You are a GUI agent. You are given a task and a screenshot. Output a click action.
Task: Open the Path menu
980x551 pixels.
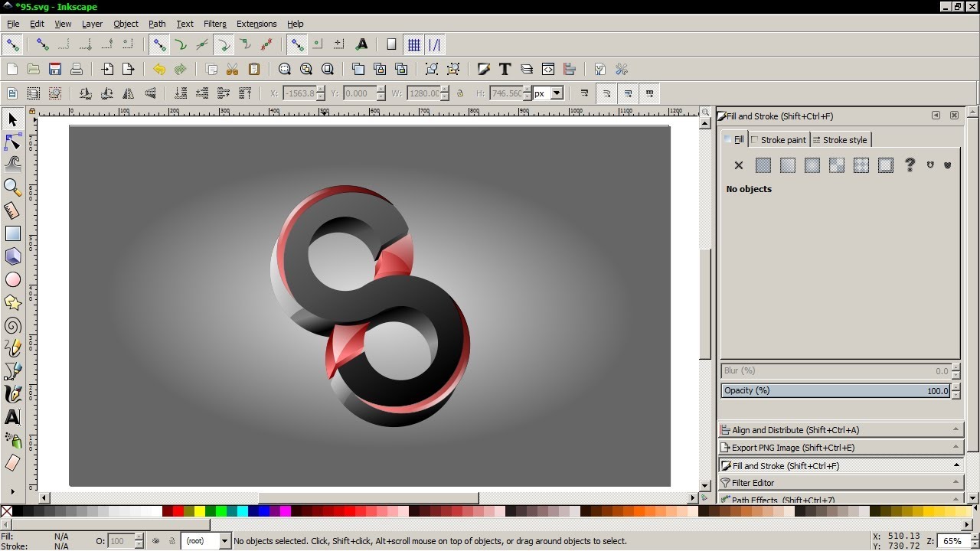(x=157, y=24)
